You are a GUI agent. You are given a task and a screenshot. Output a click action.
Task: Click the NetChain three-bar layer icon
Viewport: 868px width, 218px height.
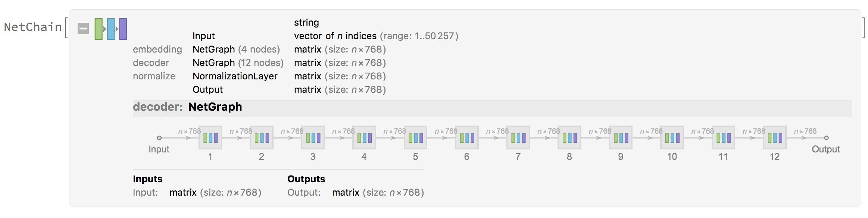(x=111, y=29)
